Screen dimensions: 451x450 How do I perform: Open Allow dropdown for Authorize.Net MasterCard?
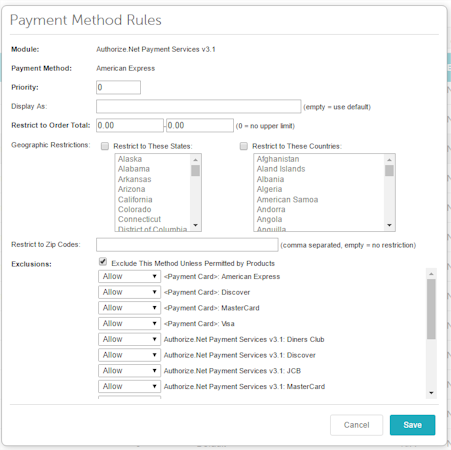pyautogui.click(x=129, y=386)
